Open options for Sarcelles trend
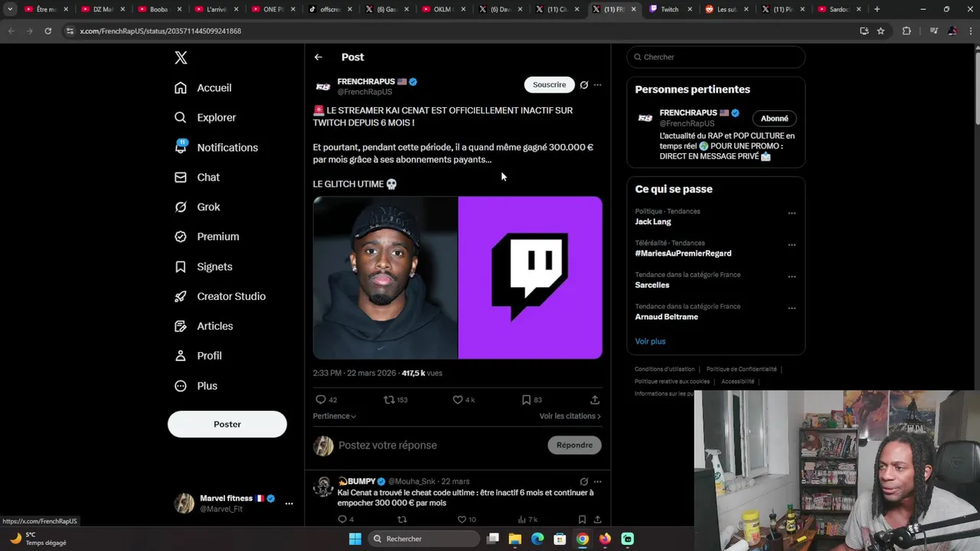Viewport: 980px width, 551px height. 792,277
